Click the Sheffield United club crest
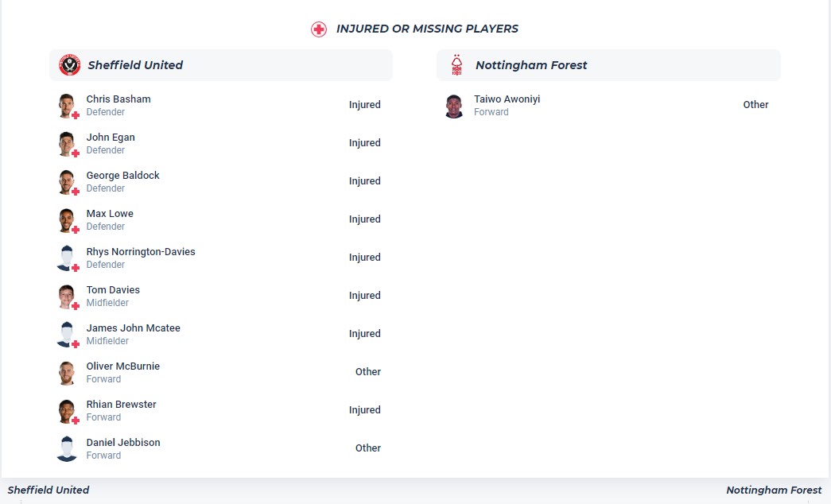The image size is (831, 504). [70, 65]
